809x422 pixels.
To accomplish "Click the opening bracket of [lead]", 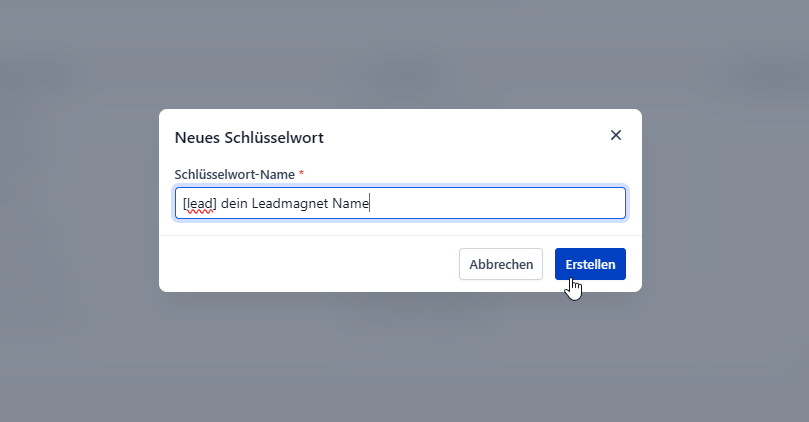I will pos(184,204).
